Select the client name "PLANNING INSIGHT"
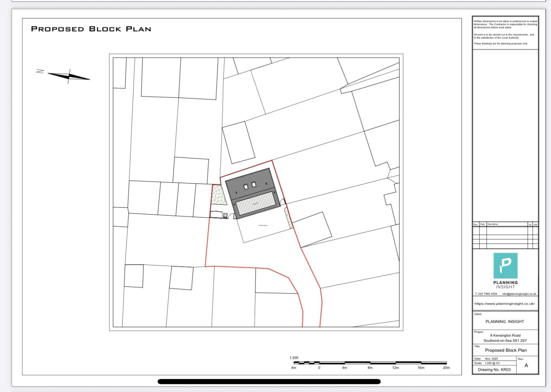This screenshot has height=392, width=551. (x=505, y=321)
